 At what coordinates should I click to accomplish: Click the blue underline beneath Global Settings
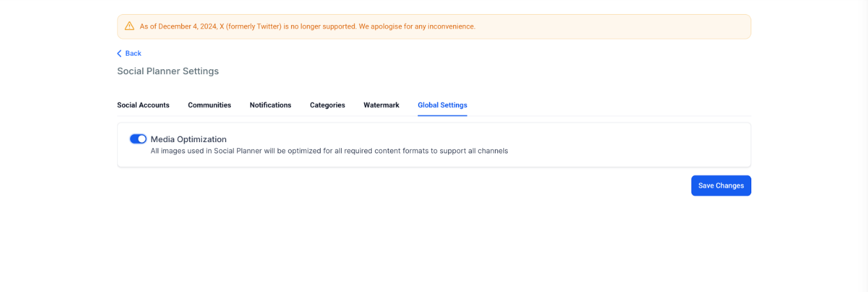click(x=442, y=115)
